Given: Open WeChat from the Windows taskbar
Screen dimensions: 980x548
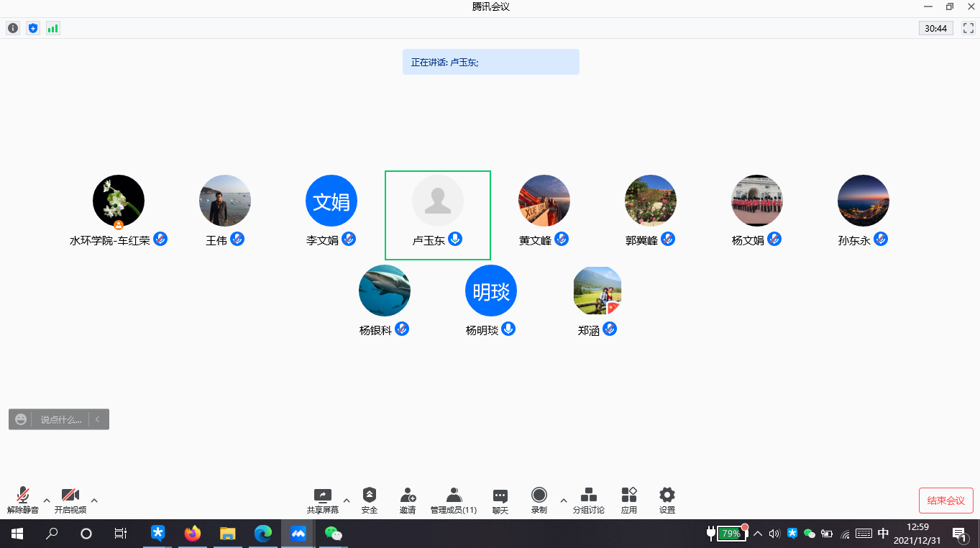Looking at the screenshot, I should [333, 534].
